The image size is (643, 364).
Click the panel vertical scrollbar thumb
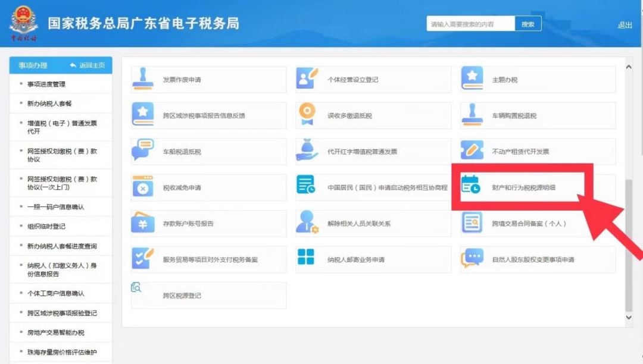point(629,245)
